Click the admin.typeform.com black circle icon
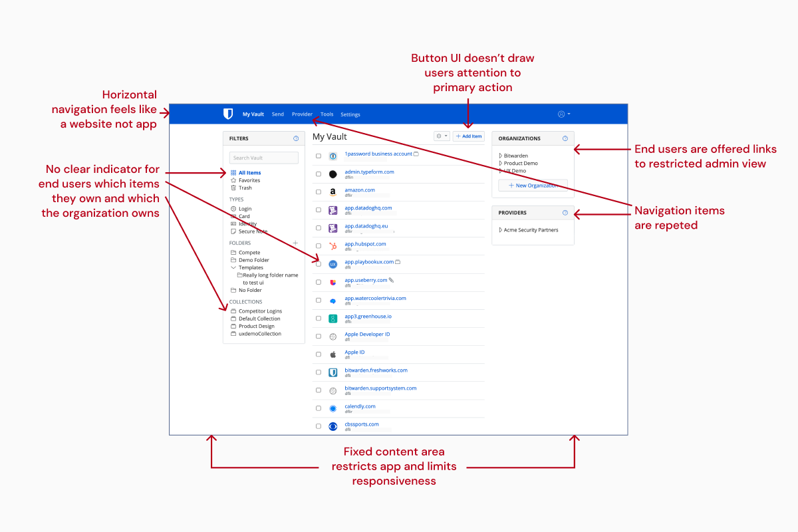 (x=333, y=174)
